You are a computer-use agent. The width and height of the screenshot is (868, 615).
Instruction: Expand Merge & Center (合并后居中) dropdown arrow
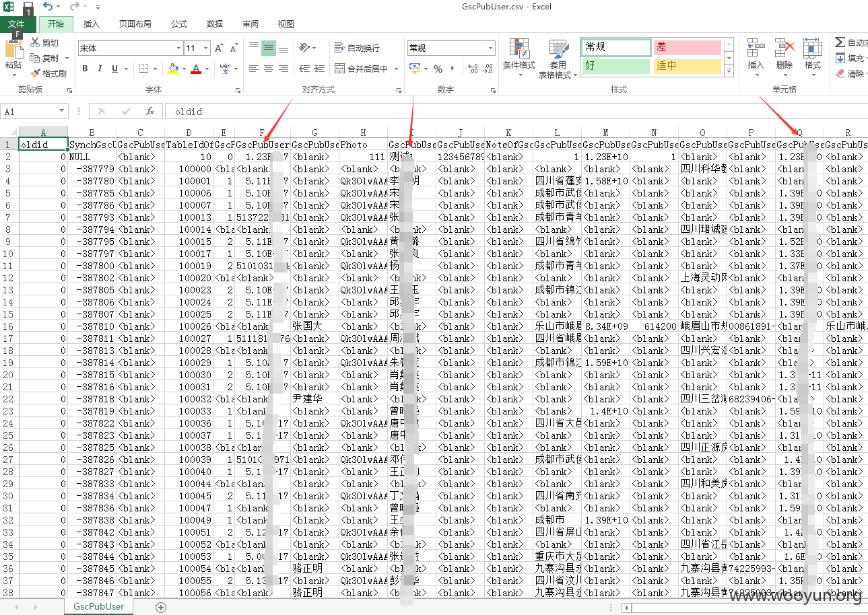(x=396, y=69)
